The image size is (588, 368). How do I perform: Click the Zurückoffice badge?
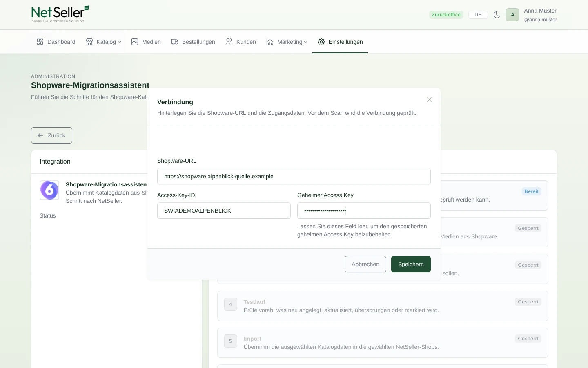[446, 15]
